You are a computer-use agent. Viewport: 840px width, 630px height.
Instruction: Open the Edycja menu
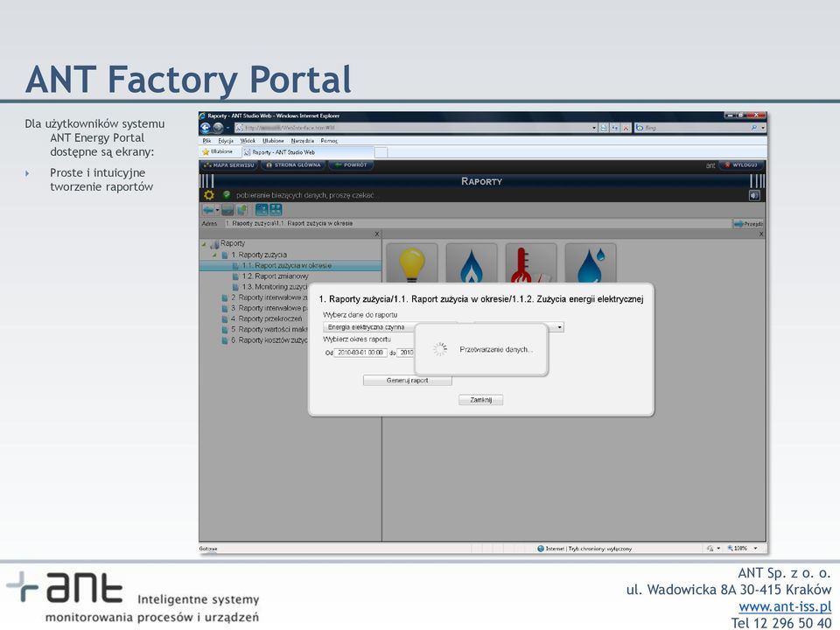point(226,141)
